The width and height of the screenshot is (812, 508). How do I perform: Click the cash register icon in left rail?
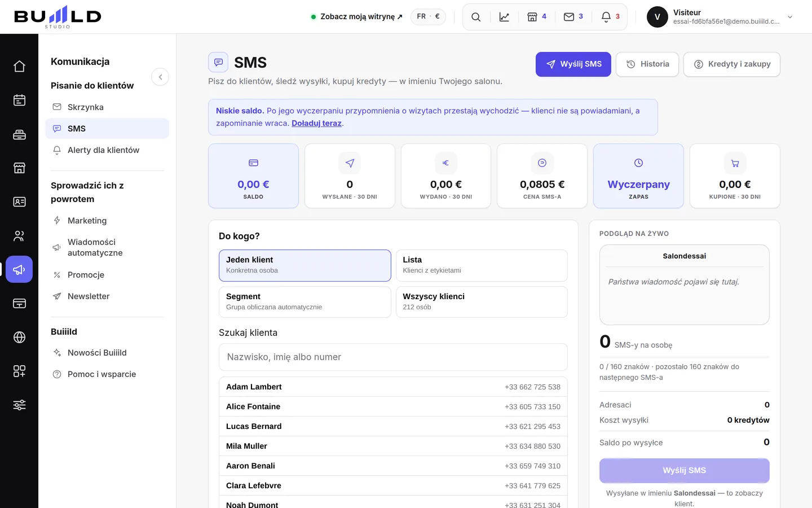(x=19, y=134)
